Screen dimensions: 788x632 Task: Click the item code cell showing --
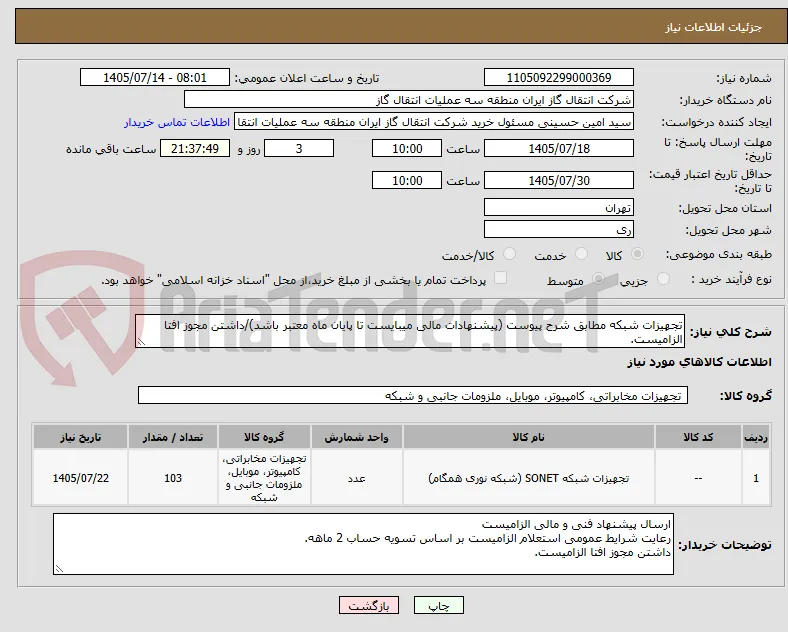pos(698,478)
